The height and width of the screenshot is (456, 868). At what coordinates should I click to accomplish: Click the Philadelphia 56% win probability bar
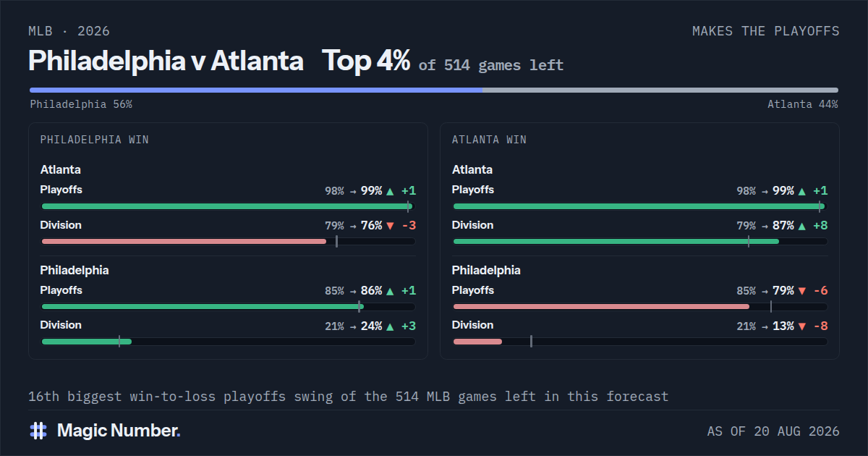(x=256, y=90)
